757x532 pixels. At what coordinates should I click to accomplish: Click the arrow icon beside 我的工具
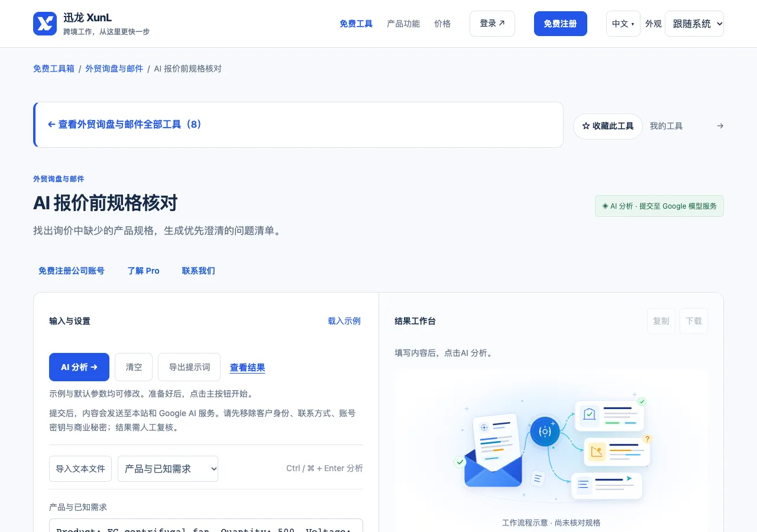pos(720,126)
